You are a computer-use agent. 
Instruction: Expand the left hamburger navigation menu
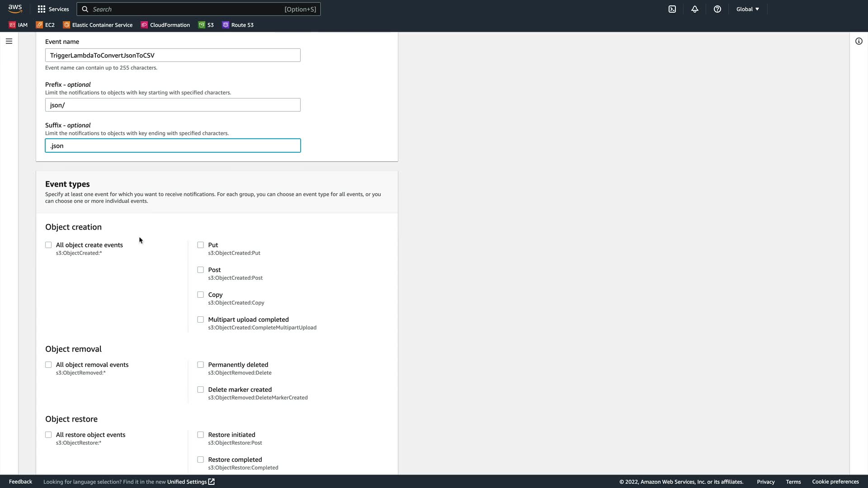pos(9,41)
